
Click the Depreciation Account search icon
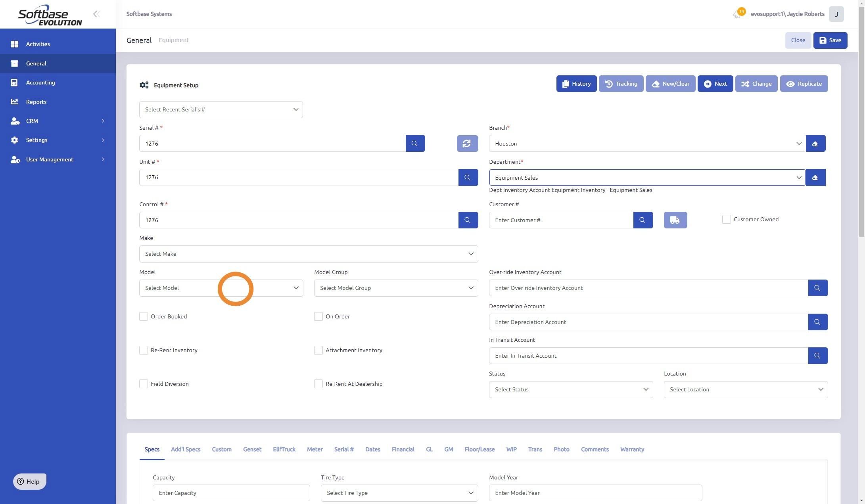click(x=817, y=322)
